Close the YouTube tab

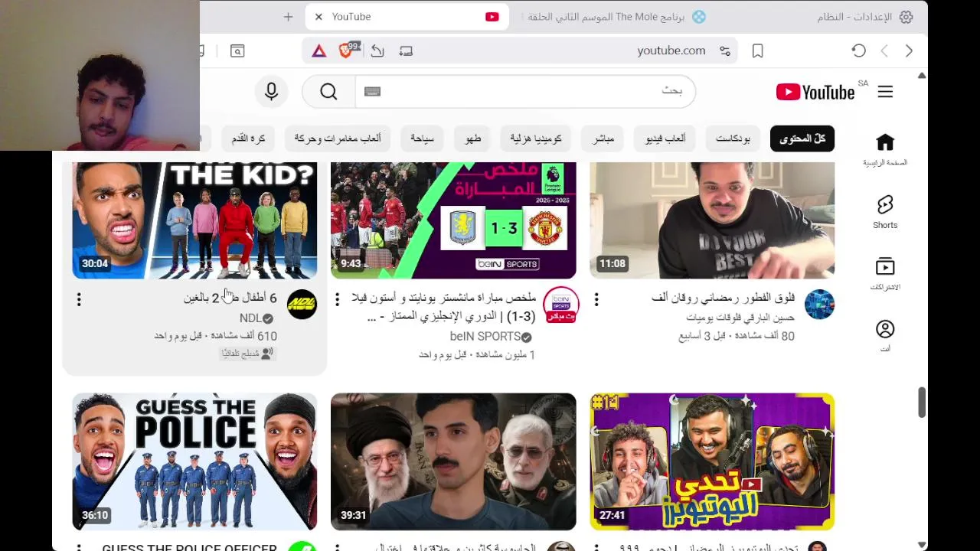point(318,17)
